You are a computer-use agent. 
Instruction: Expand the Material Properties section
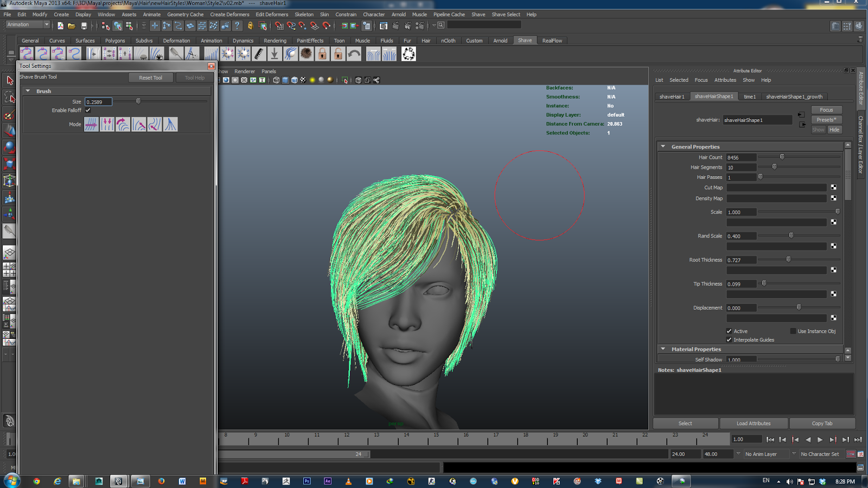tap(663, 349)
